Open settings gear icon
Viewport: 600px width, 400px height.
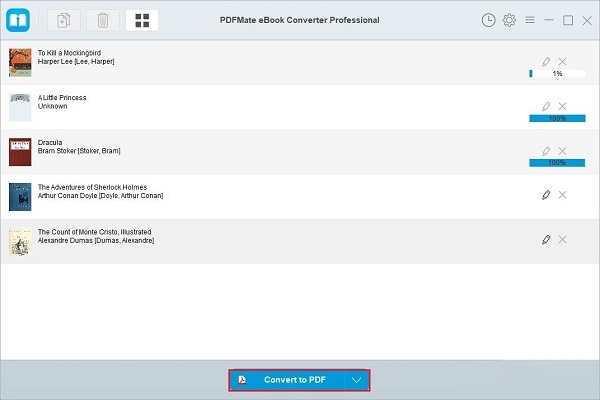tap(509, 20)
